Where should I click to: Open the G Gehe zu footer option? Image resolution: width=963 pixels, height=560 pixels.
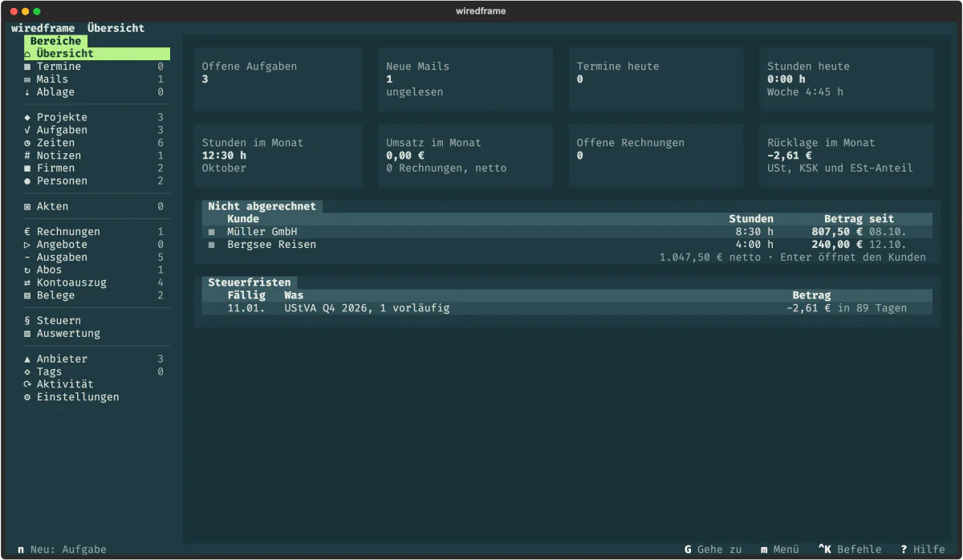[x=713, y=550]
